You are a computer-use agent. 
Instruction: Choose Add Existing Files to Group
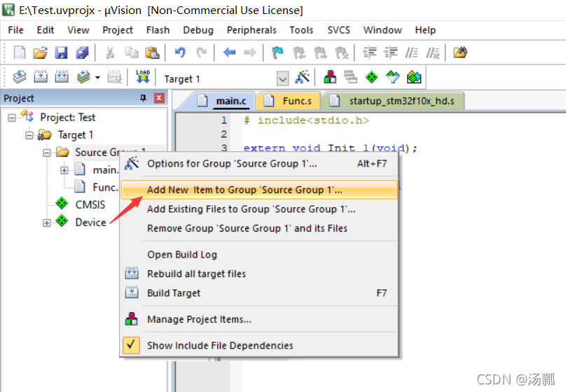pos(258,209)
